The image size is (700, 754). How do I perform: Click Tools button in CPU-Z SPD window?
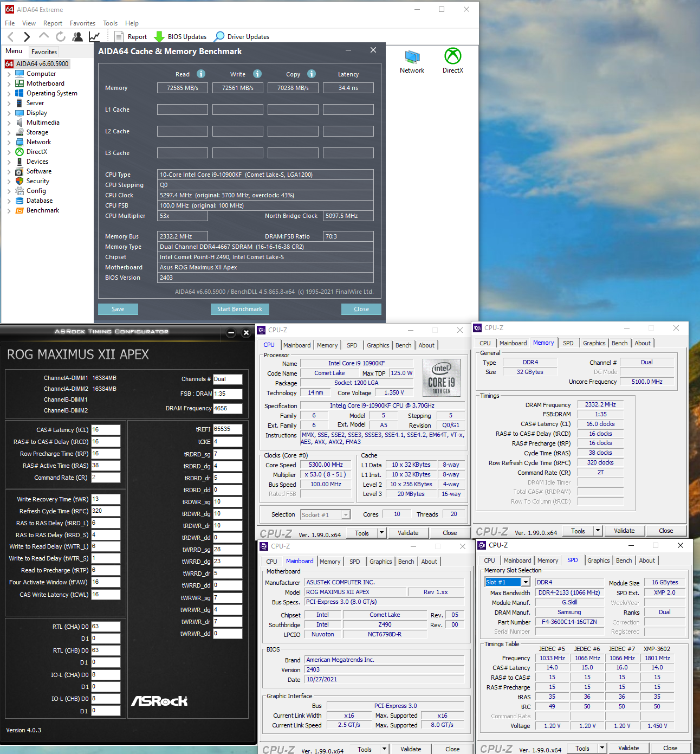tap(582, 749)
